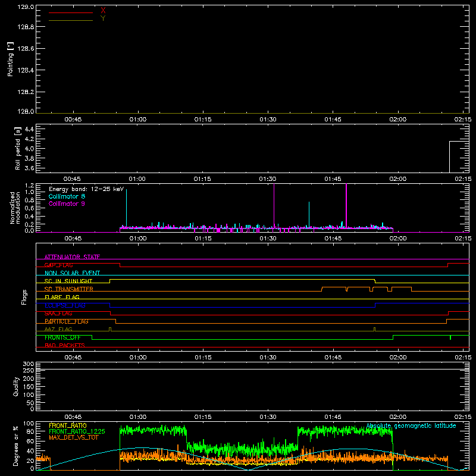
Task: Select the SC_TRANSMITTER flag label
Action: 68,289
